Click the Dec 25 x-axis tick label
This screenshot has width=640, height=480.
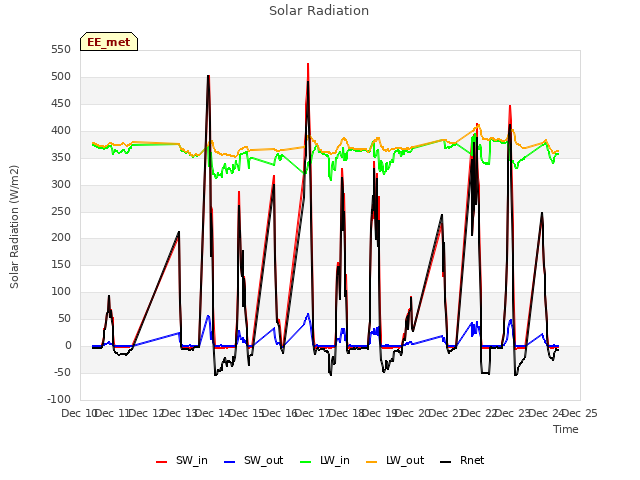[580, 413]
